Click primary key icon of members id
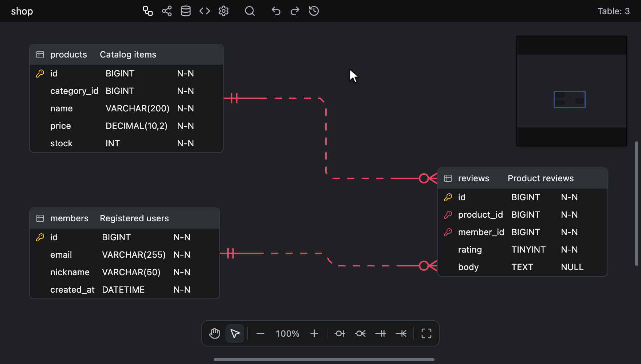641x364 pixels. tap(40, 237)
